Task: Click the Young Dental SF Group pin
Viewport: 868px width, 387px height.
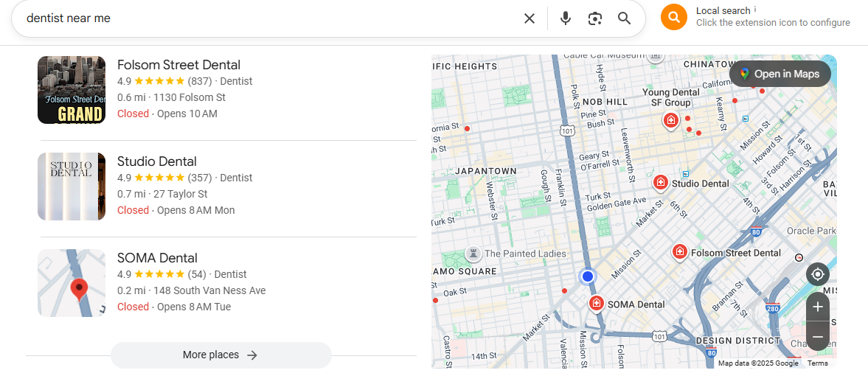Action: 670,120
